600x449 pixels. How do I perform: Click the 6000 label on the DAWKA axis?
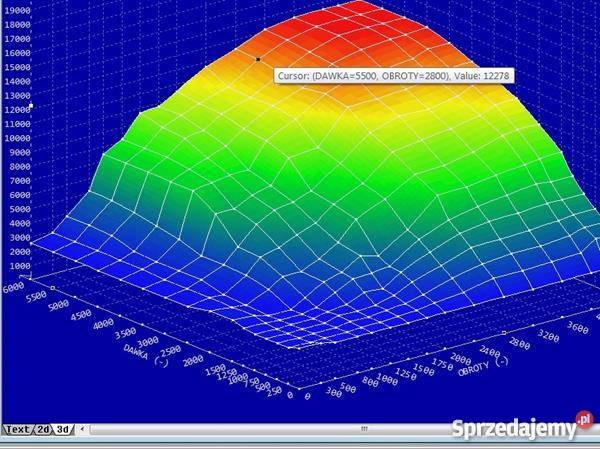coord(14,287)
